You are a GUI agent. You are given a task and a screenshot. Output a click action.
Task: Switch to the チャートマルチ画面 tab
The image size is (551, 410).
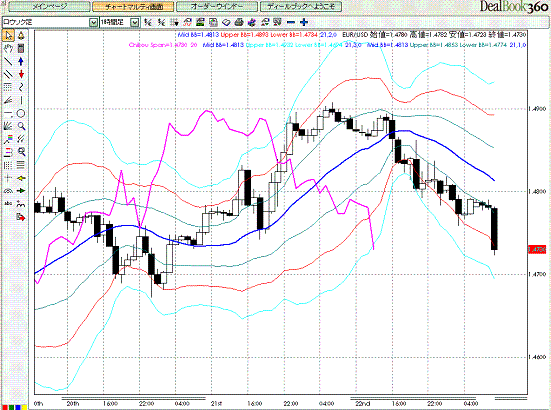tap(133, 6)
